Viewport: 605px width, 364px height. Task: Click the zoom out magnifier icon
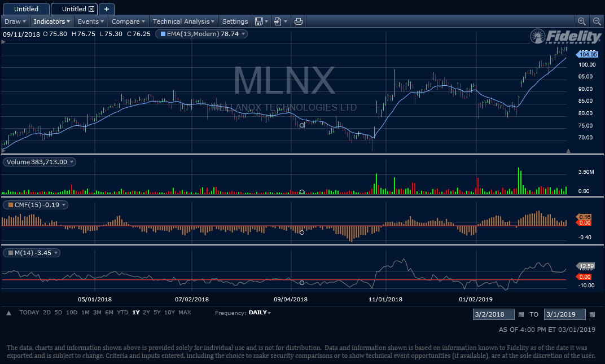[597, 21]
